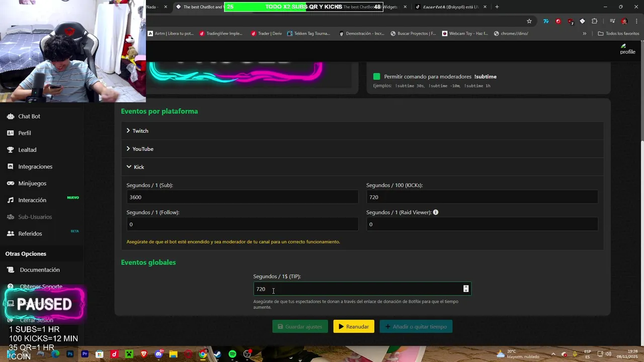Open Todos los favoritos folder
Screen dimensions: 644x362
[618, 34]
